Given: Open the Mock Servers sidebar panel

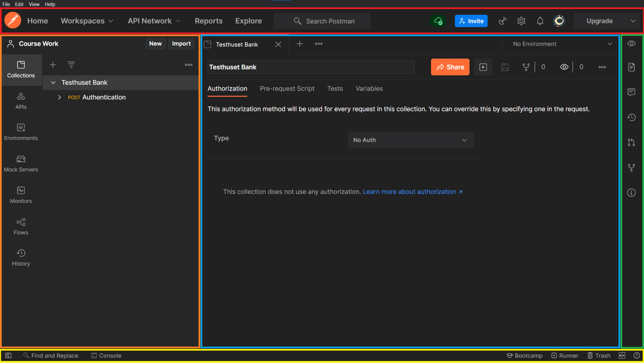Looking at the screenshot, I should click(21, 163).
